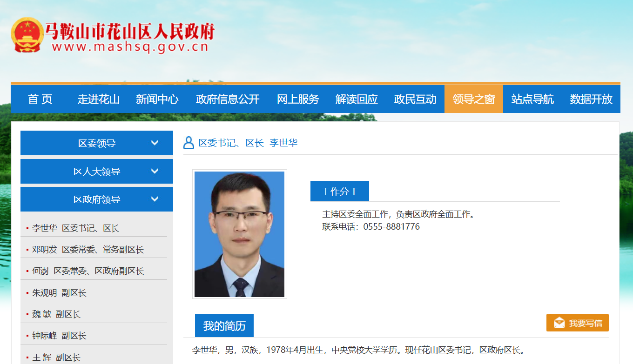Click the envelope icon on 我要写信
This screenshot has width=633, height=364.
pos(559,323)
